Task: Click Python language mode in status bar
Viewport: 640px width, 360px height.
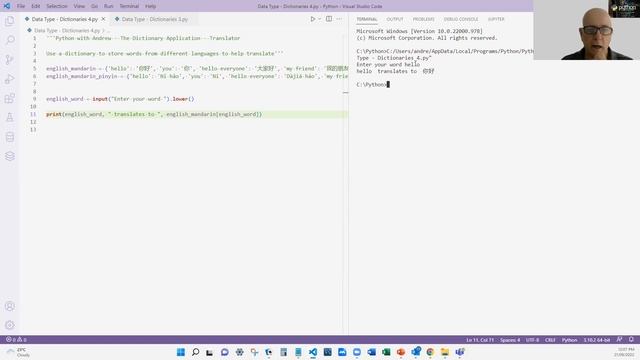Action: (x=569, y=340)
